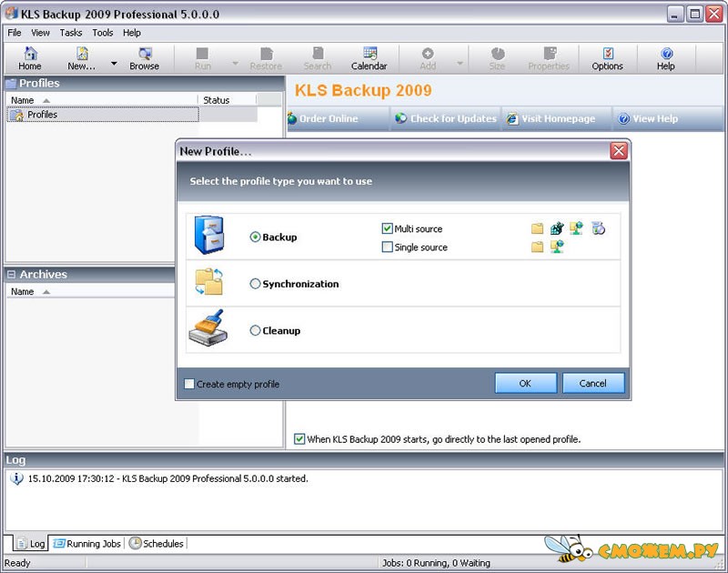Sort Profiles list by Name column
Viewport: 728px width, 573px height.
101,100
